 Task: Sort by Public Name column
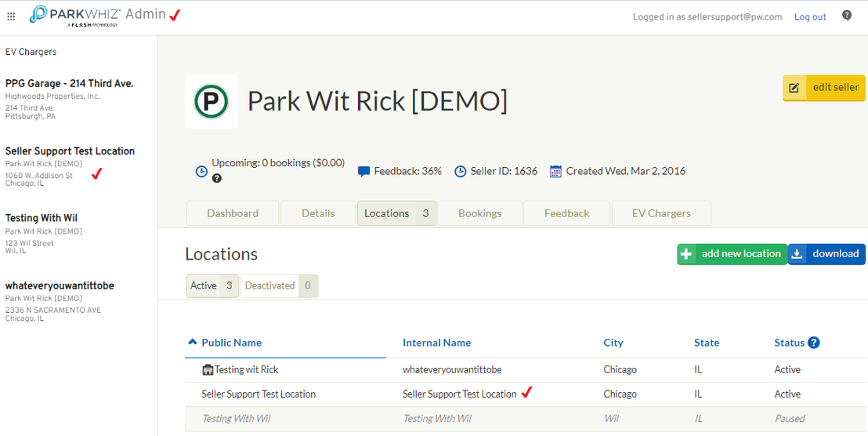(x=231, y=343)
